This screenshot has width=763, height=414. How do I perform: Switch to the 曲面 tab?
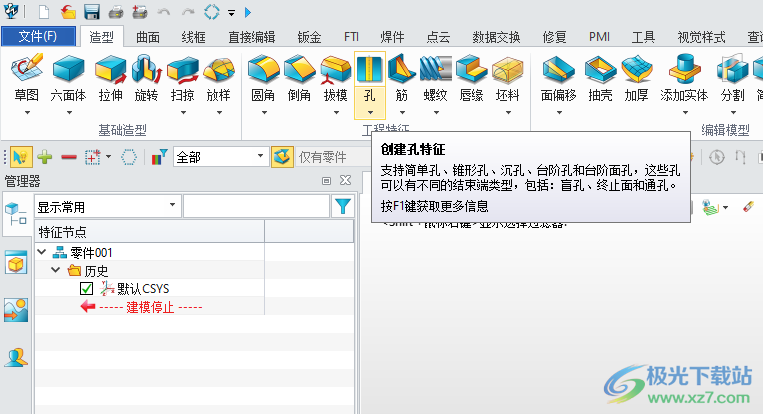148,37
